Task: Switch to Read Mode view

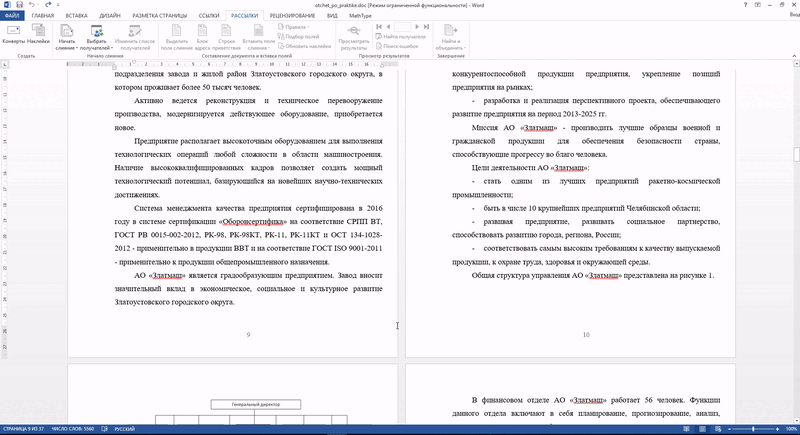Action: (686, 429)
